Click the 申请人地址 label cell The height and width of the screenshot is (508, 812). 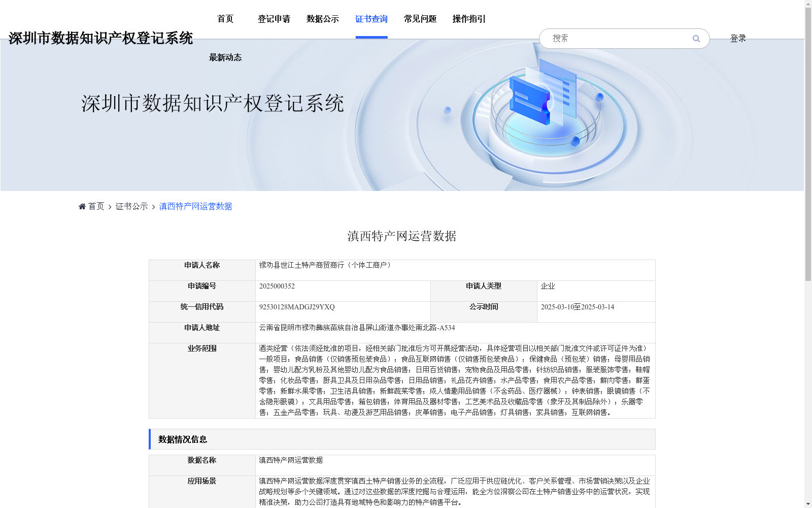[202, 333]
